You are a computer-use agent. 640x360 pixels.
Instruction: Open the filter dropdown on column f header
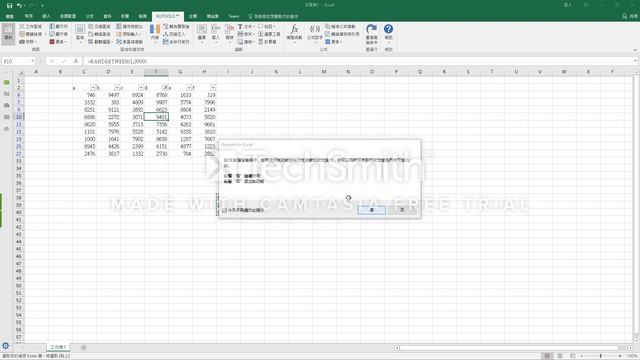[213, 88]
